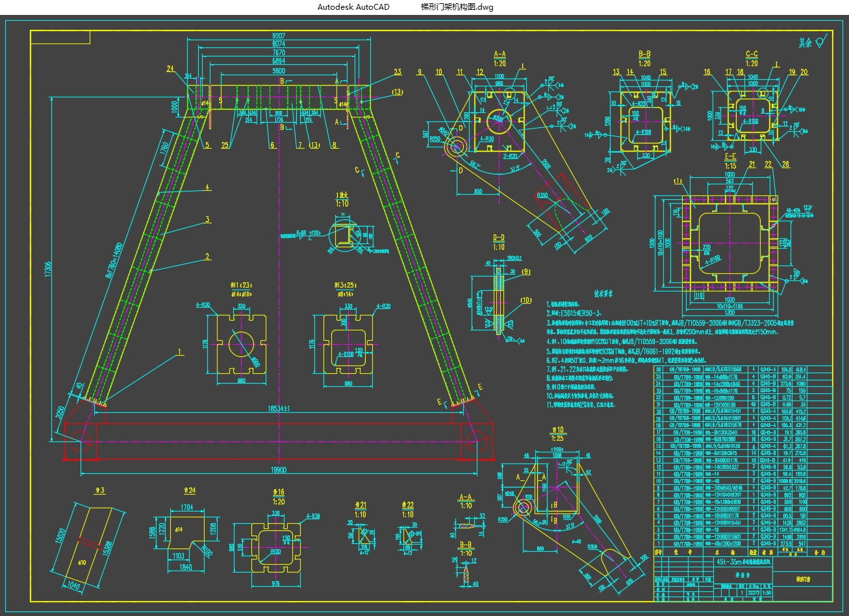Screen dimensions: 849x616
Task: Click the #10 1:25 detail title
Action: (557, 434)
